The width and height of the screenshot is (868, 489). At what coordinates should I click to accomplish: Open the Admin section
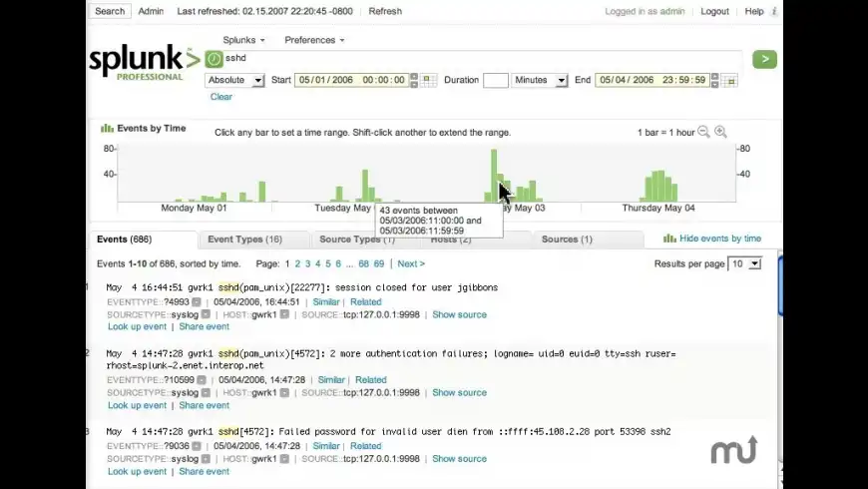tap(151, 11)
